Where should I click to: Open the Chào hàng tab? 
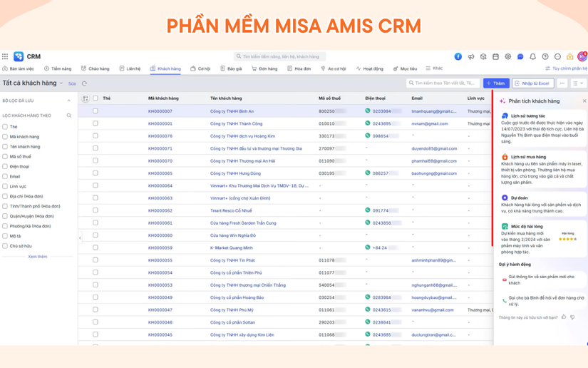pos(96,68)
